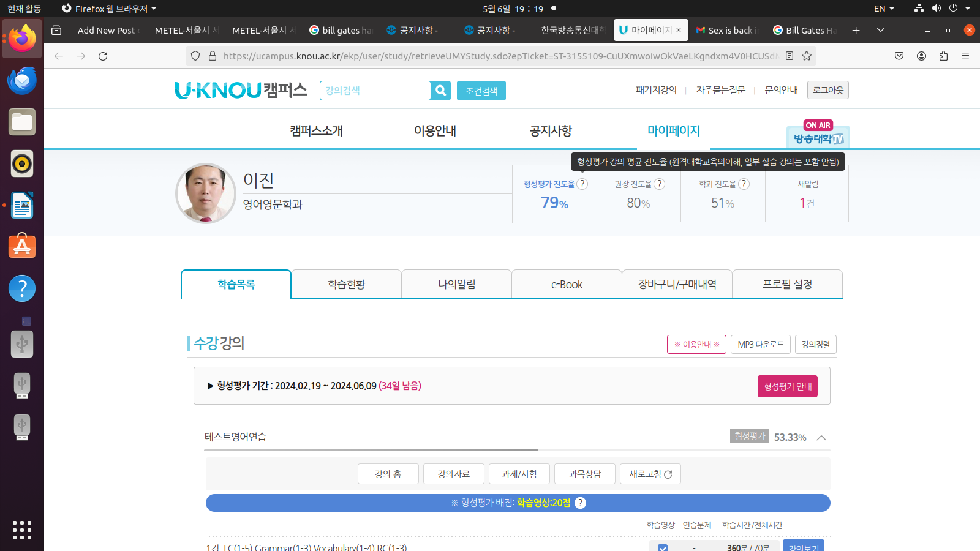Viewport: 980px width, 551px height.
Task: Click the 로그아웃 button
Action: pyautogui.click(x=827, y=90)
